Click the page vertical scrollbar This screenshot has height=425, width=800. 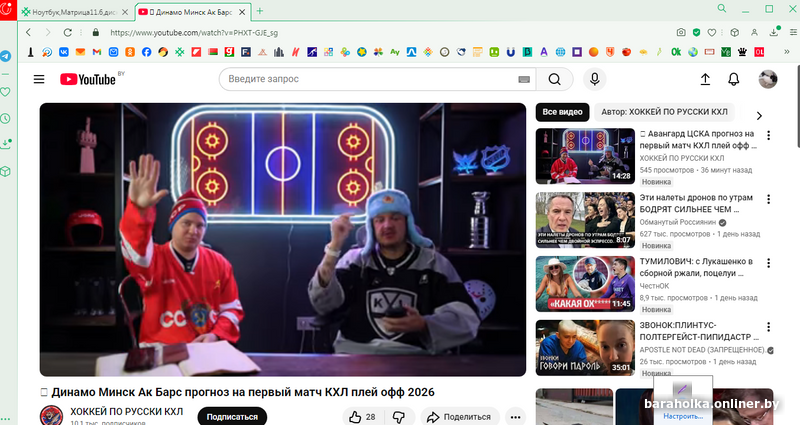797,107
